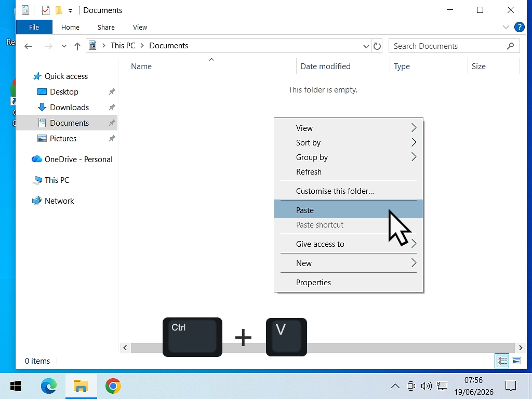Go back with the left arrow
The width and height of the screenshot is (532, 399).
point(29,46)
